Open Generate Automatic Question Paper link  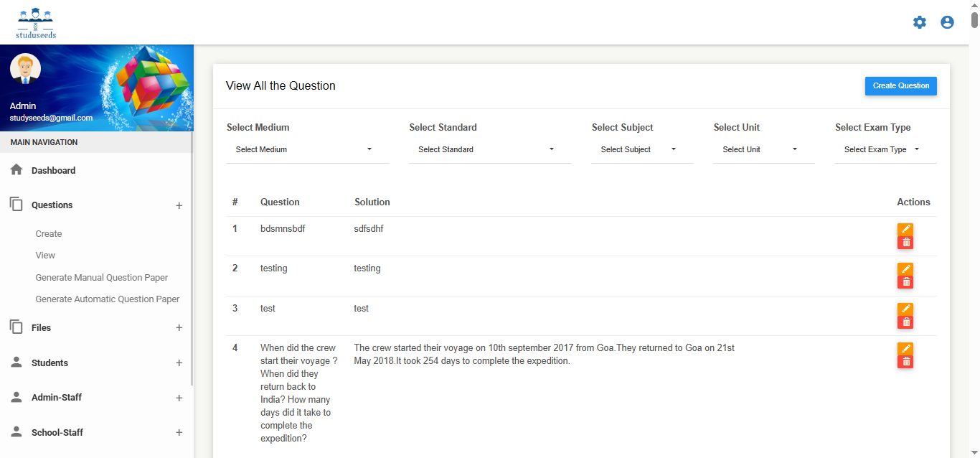point(107,299)
